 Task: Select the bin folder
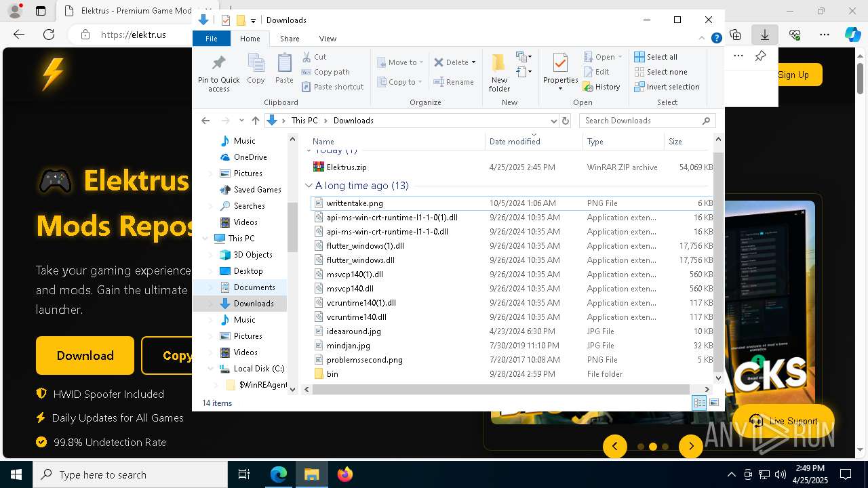coord(332,373)
